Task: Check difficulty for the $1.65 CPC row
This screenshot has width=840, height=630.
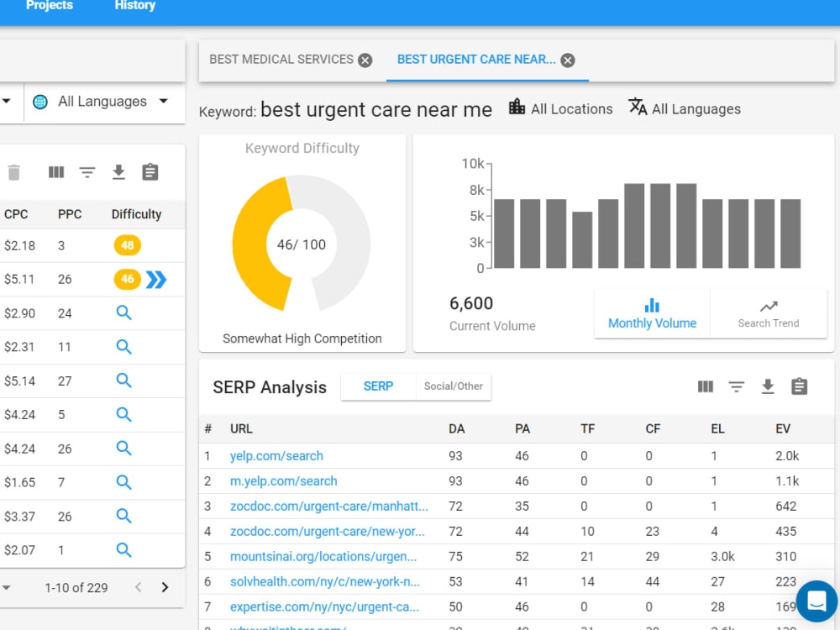Action: (x=123, y=482)
